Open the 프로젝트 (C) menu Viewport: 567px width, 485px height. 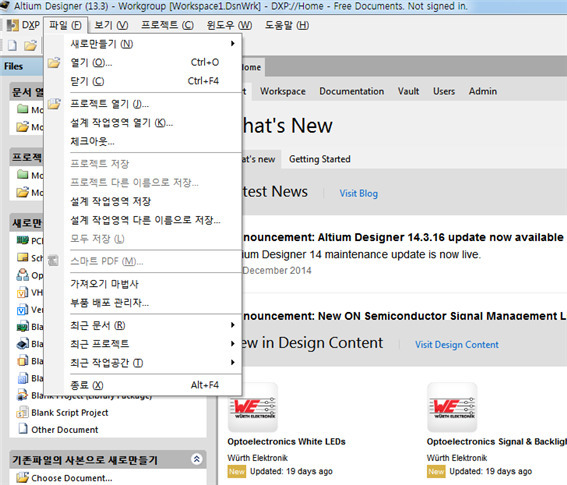tap(167, 25)
